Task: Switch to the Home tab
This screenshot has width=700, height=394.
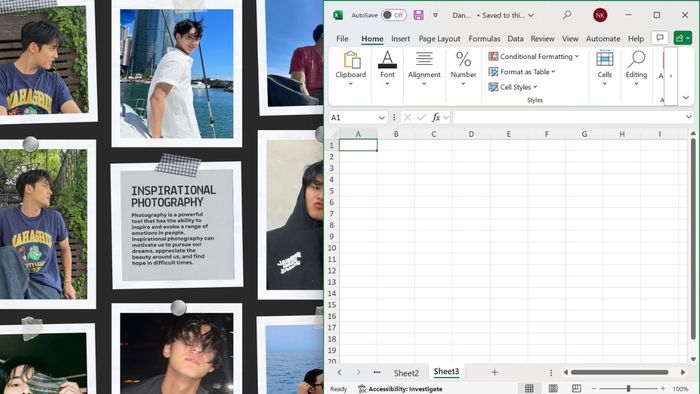Action: [x=372, y=39]
